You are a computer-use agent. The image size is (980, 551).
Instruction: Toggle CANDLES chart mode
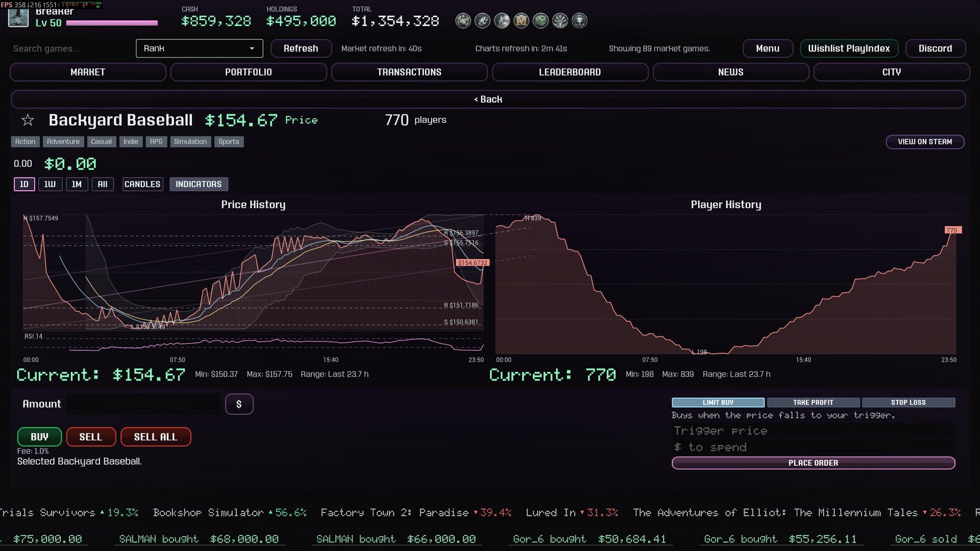coord(142,184)
